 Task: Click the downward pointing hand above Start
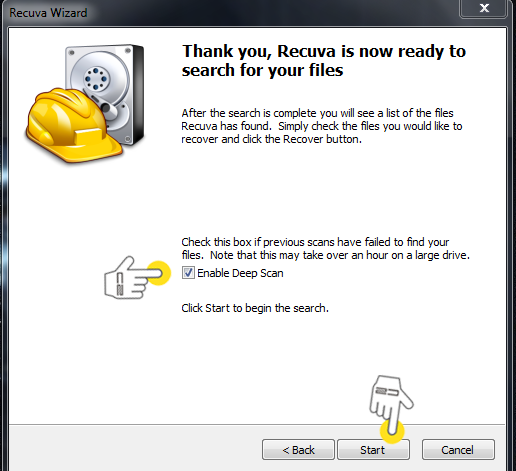click(391, 402)
